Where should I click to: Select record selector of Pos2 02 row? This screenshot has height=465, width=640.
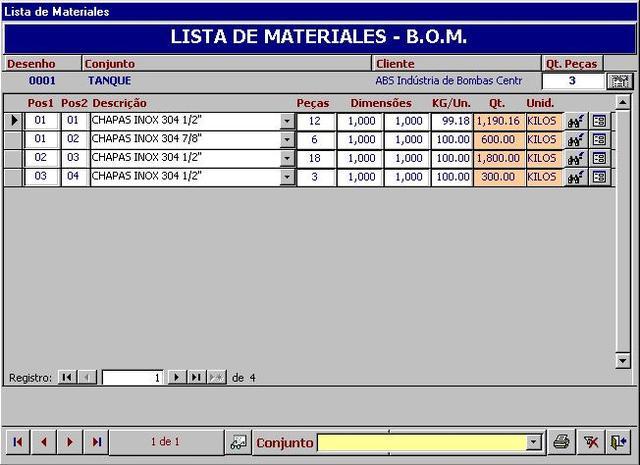[13, 140]
